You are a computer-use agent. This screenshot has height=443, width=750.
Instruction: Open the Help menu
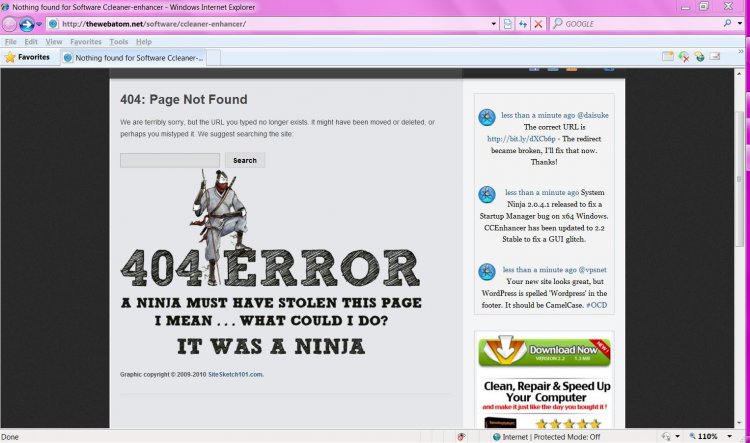point(143,42)
